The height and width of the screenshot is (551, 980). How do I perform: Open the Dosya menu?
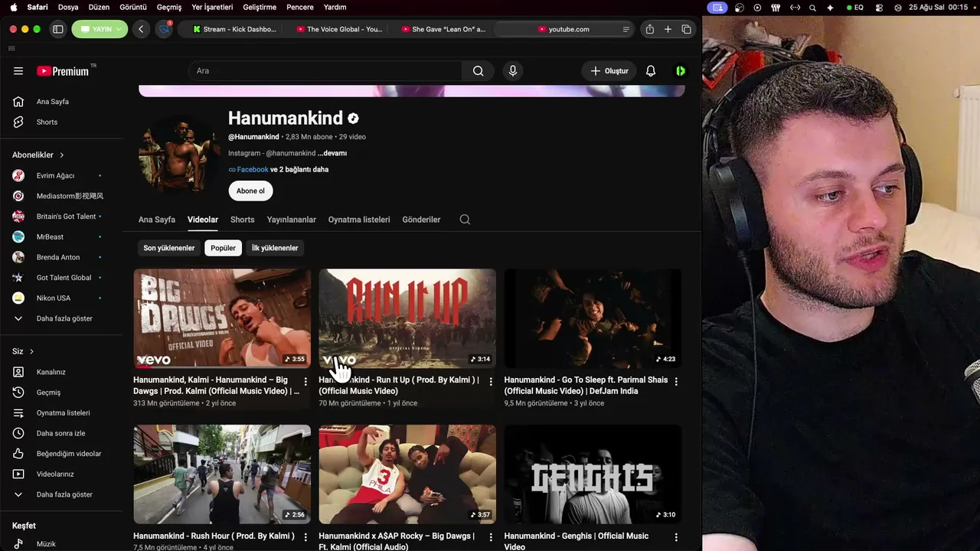click(68, 7)
